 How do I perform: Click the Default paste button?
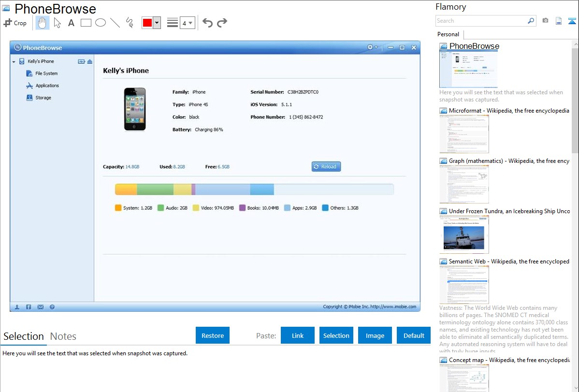(414, 335)
